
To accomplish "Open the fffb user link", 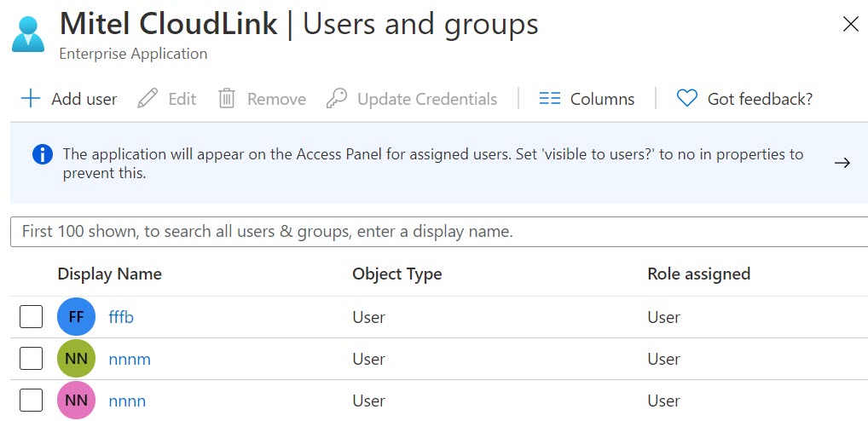I will (x=121, y=318).
